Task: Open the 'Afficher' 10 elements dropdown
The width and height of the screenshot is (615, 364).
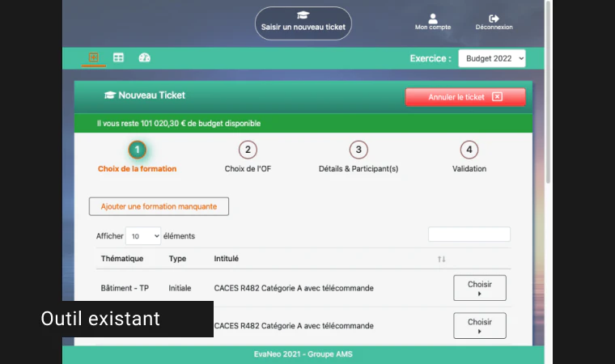Action: [143, 235]
